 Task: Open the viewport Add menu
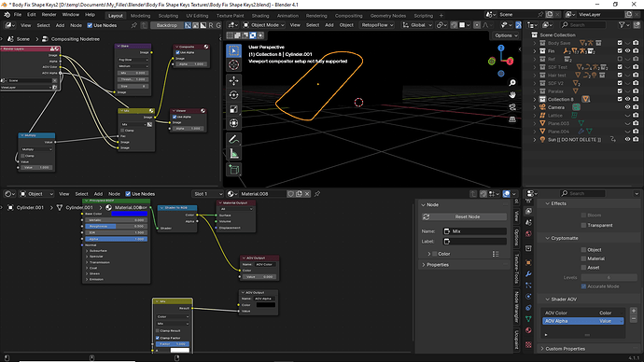click(329, 25)
